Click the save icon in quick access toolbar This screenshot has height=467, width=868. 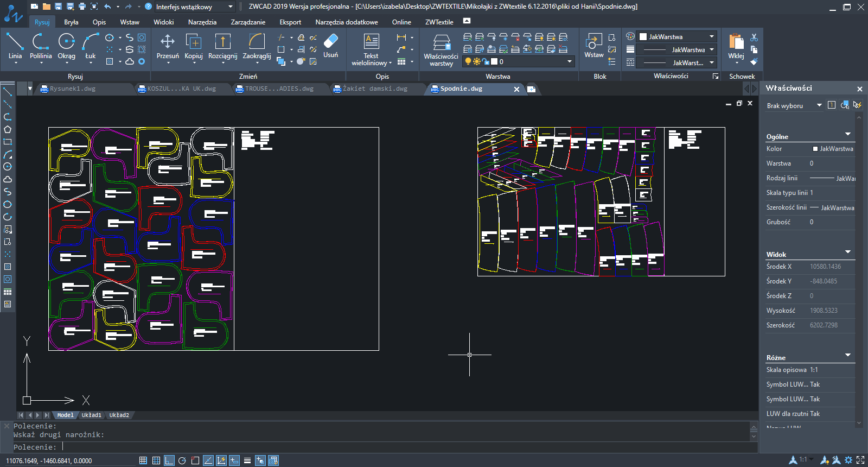pos(58,7)
